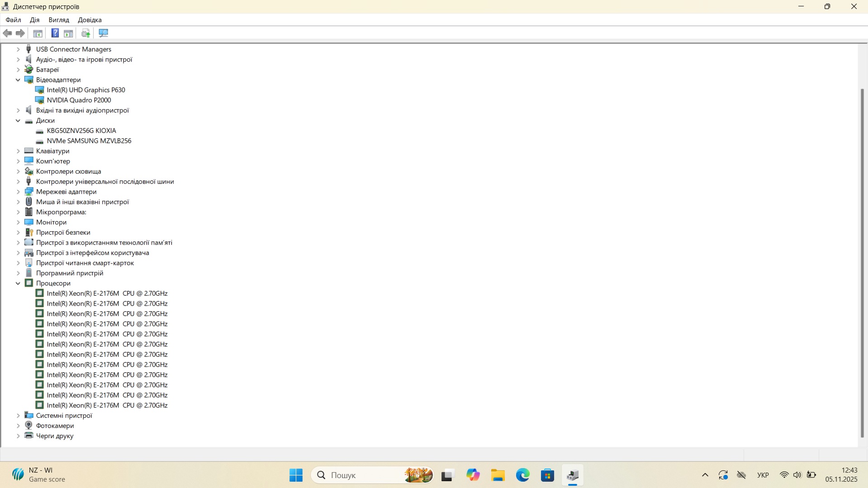The width and height of the screenshot is (868, 488).
Task: Expand the Мережеві адаптери category
Action: [18, 192]
